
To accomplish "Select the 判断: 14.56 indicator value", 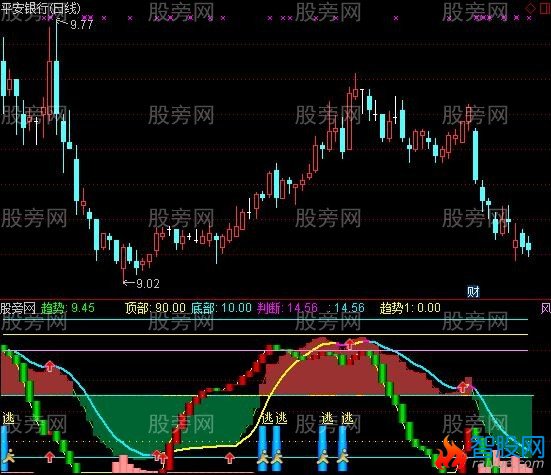I will tap(287, 308).
